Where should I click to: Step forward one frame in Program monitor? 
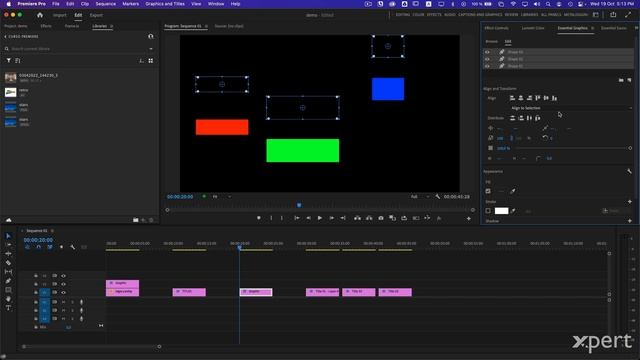pos(331,218)
